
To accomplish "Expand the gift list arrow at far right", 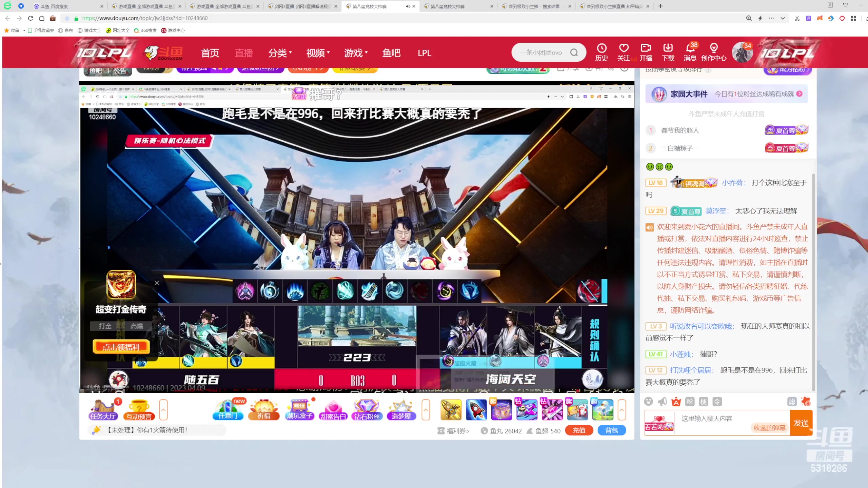I will [622, 409].
